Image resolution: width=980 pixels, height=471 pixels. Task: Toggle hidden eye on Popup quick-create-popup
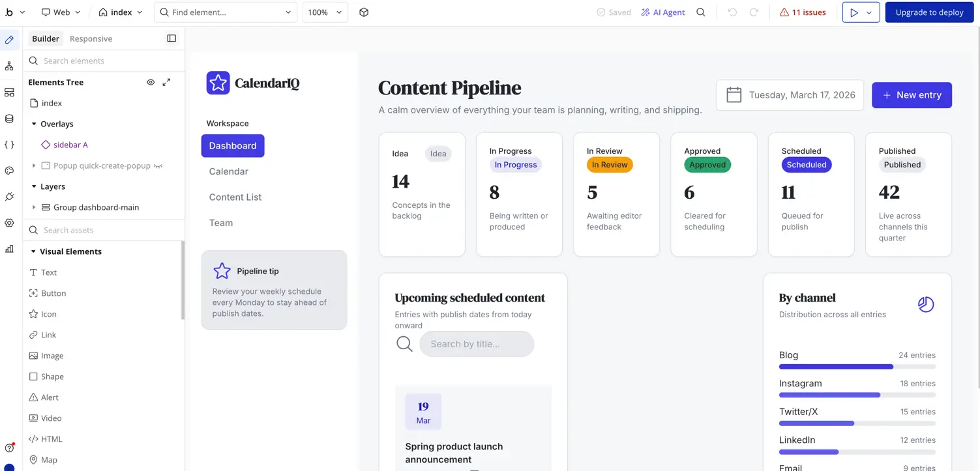click(x=158, y=166)
